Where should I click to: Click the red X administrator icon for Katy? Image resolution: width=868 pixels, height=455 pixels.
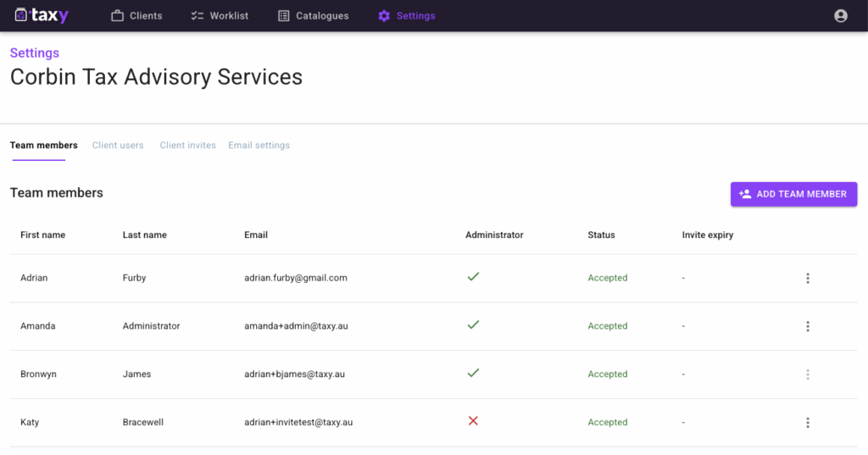pos(473,421)
